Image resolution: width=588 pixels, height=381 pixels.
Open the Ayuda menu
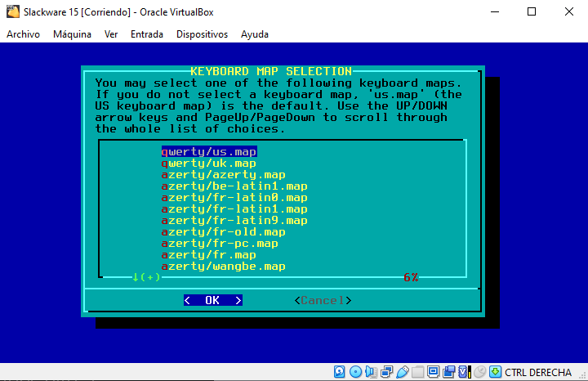click(255, 34)
